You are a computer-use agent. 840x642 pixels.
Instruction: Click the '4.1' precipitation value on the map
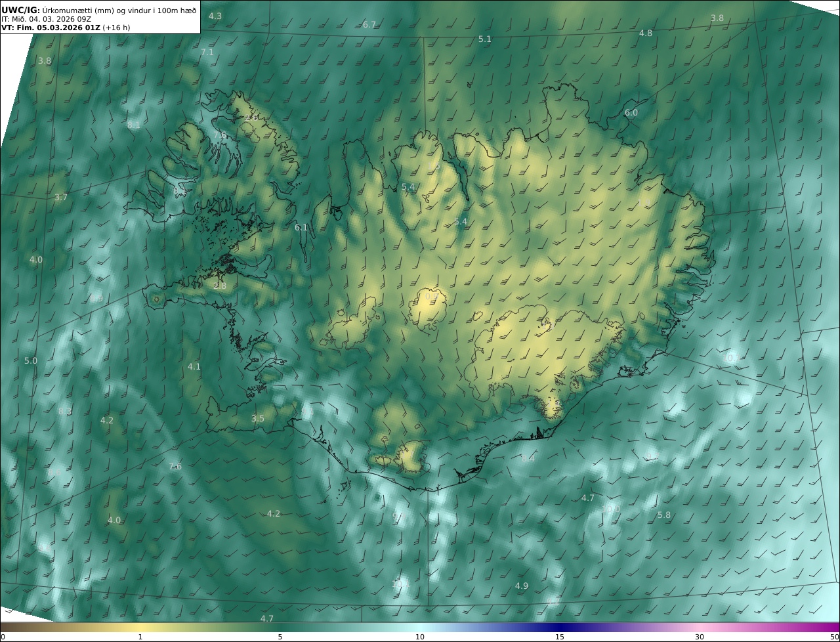pos(194,367)
